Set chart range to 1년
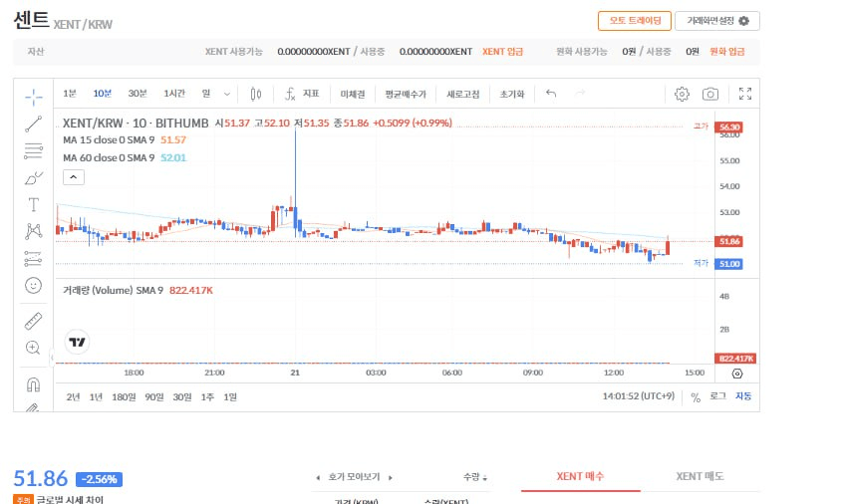 tap(97, 397)
